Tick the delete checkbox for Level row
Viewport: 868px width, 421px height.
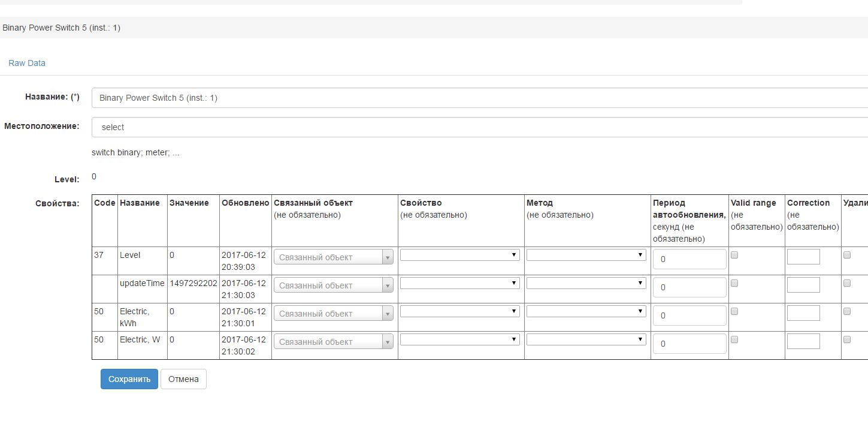click(847, 255)
